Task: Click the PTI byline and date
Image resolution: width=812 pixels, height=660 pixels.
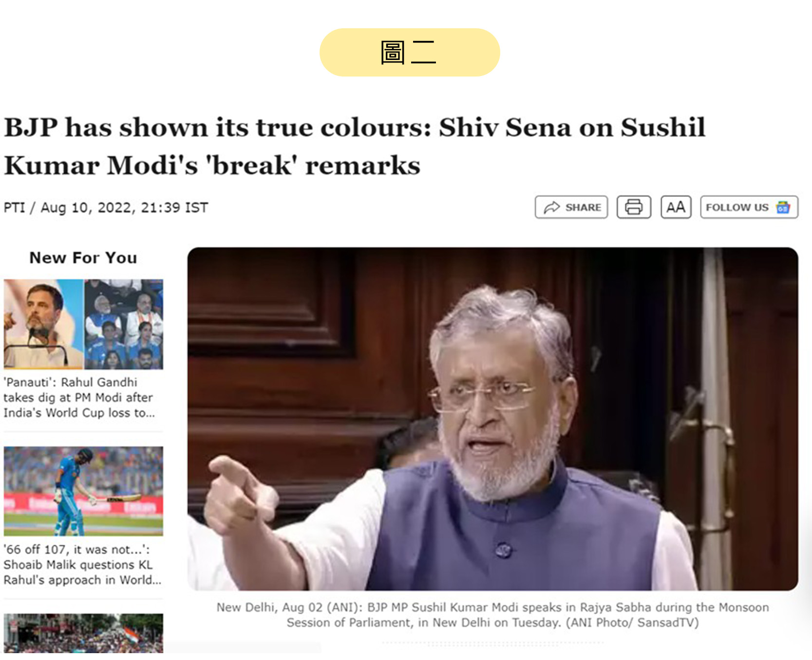Action: 106,208
